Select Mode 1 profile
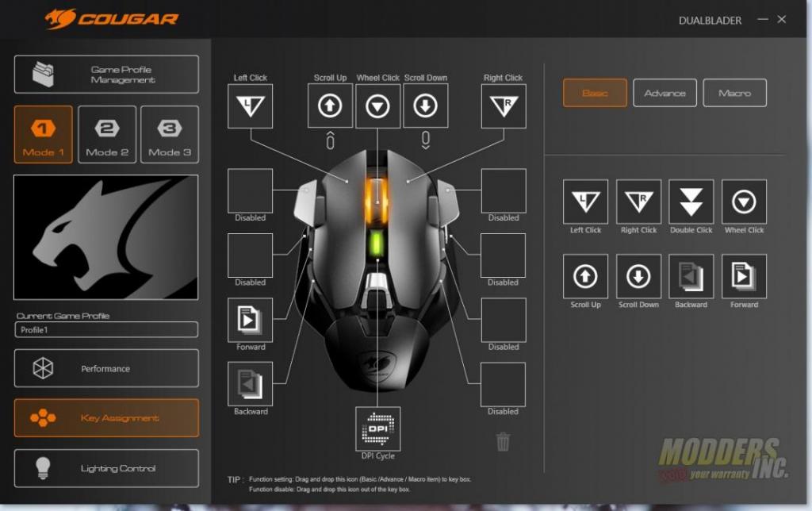This screenshot has width=812, height=511. coord(43,135)
